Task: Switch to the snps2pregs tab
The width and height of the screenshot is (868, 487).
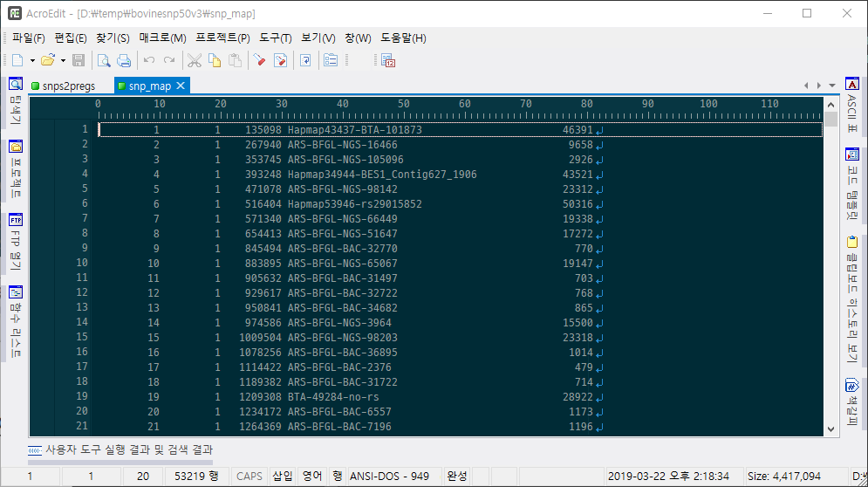Action: (x=63, y=86)
